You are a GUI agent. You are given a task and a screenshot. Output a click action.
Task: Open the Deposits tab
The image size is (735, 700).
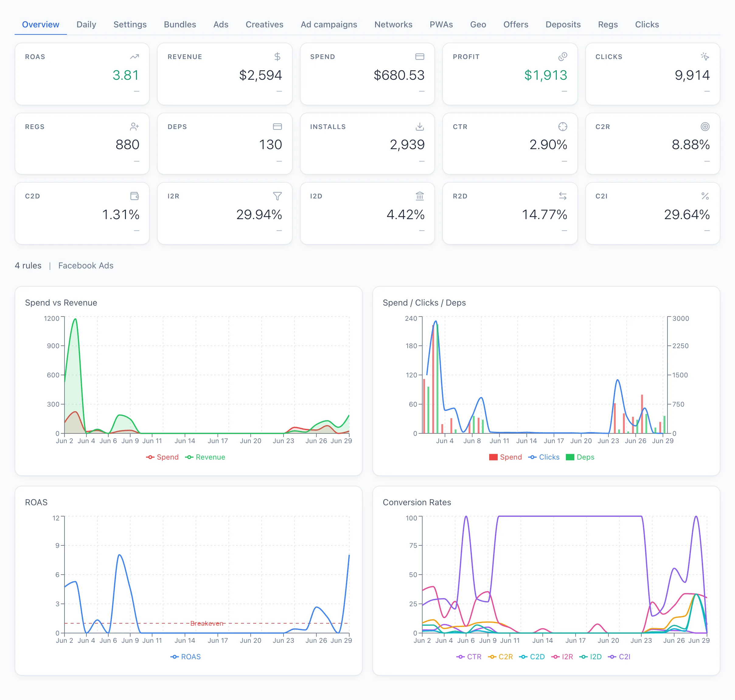563,25
